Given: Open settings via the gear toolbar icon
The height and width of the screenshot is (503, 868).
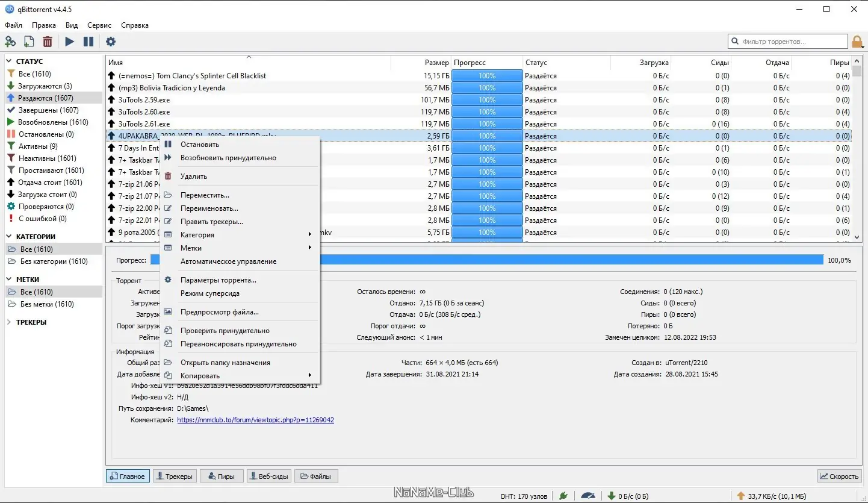Looking at the screenshot, I should (x=111, y=42).
